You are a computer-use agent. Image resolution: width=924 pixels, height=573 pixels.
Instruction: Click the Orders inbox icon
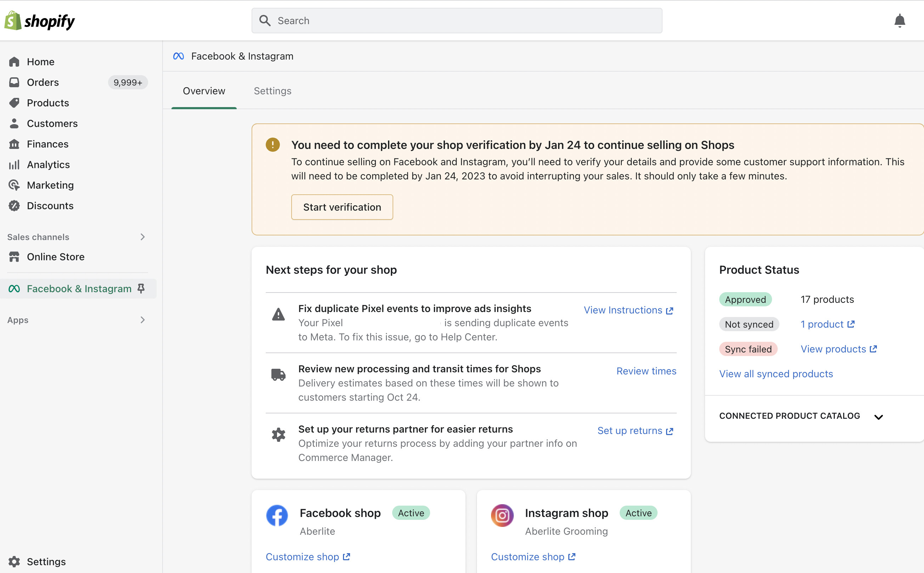tap(14, 82)
